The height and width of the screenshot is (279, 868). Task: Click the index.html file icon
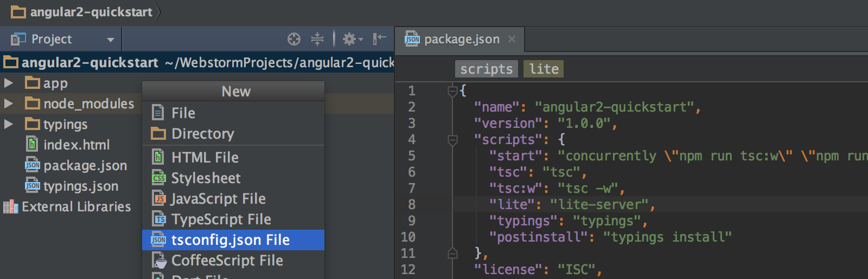[x=33, y=144]
